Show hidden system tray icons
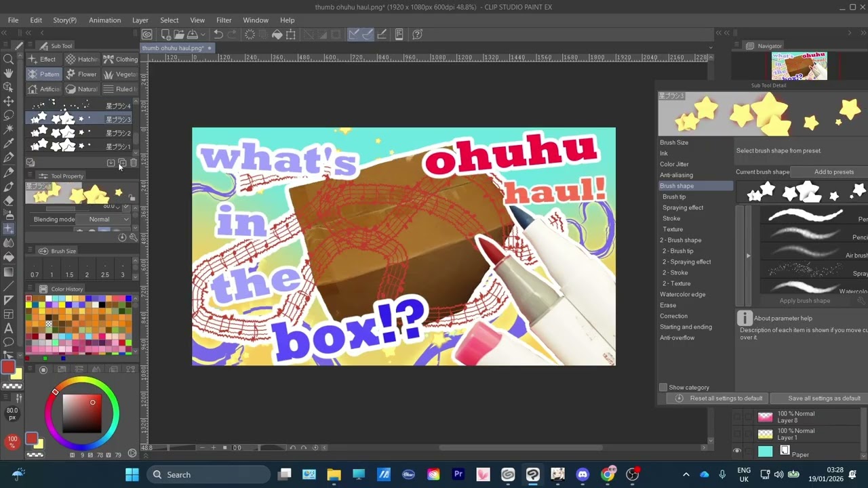This screenshot has width=868, height=488. [x=686, y=474]
